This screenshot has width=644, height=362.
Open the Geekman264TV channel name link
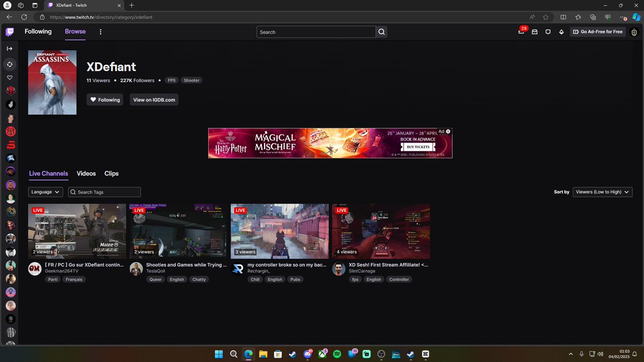[x=61, y=271]
